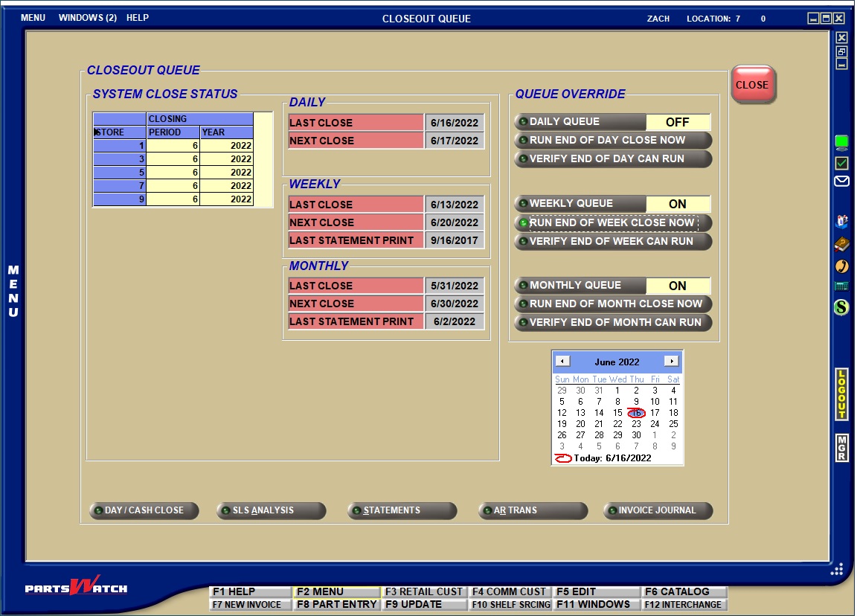Toggle the Weekly Queue ON switch

677,204
